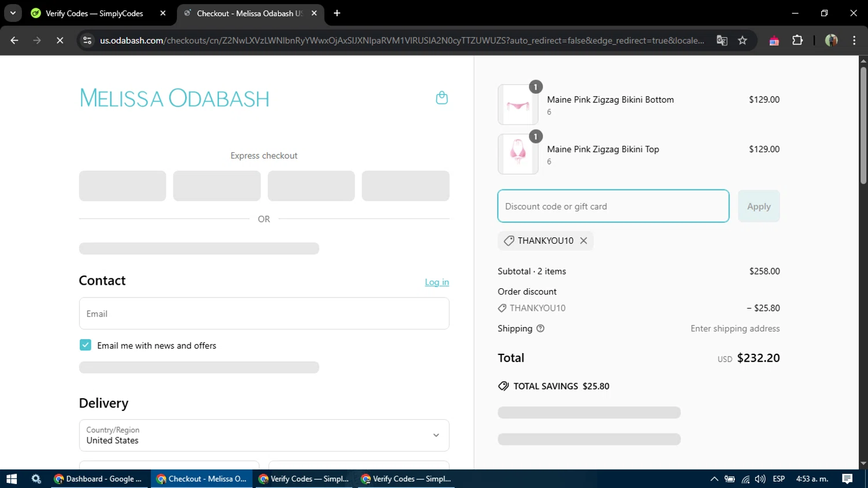
Task: Open the battery status icon
Action: [730, 479]
